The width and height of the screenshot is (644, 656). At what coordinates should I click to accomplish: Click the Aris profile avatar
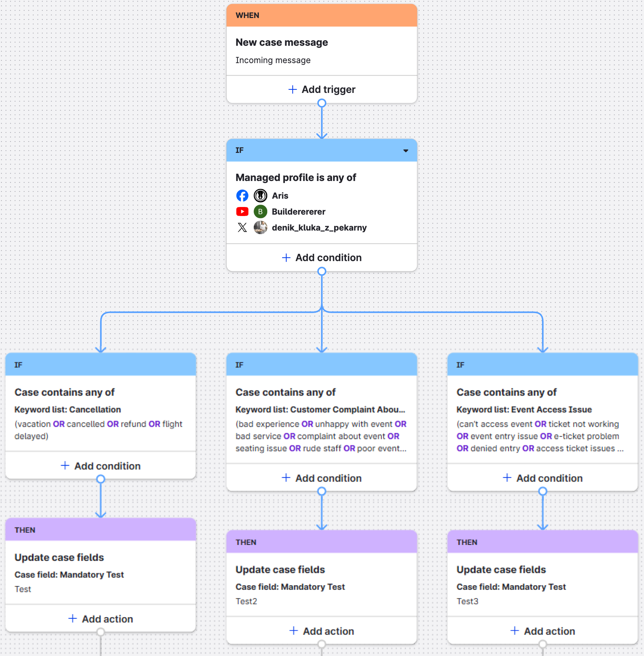click(260, 196)
